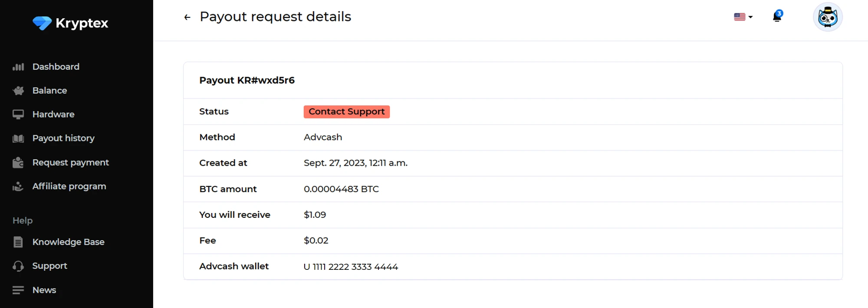
Task: Click the Request payment wallet icon
Action: (18, 163)
